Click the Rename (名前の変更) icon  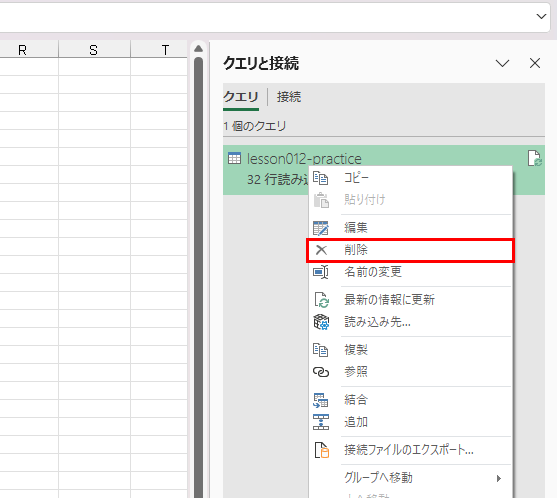321,272
